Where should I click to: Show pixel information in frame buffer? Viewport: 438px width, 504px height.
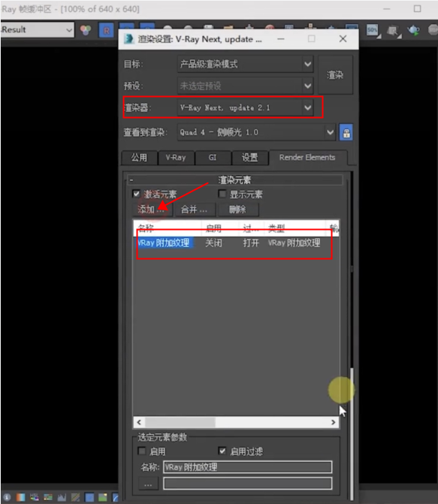7,497
